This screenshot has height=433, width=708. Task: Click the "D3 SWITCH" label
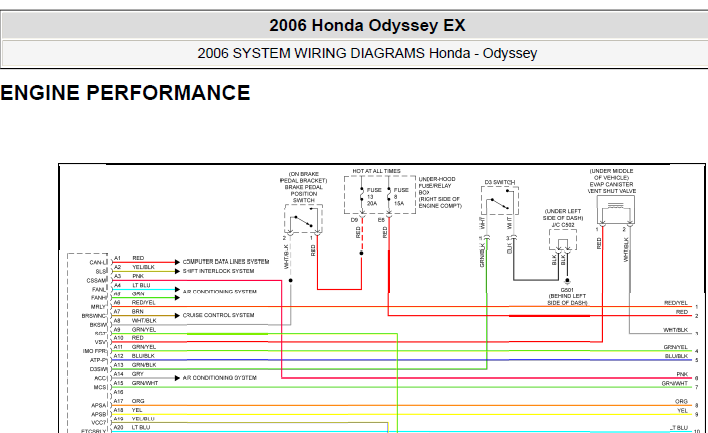pyautogui.click(x=500, y=182)
